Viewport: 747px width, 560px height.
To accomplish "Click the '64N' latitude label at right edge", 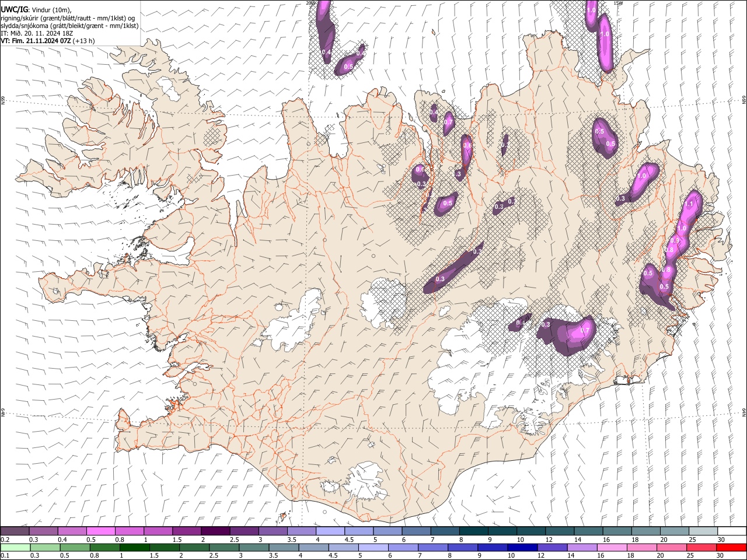I will [x=744, y=412].
